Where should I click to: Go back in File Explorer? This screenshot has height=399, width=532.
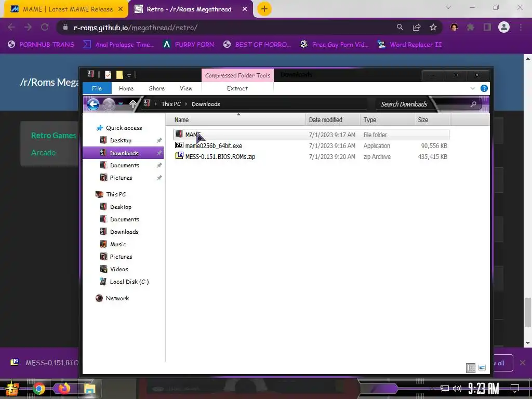(94, 104)
